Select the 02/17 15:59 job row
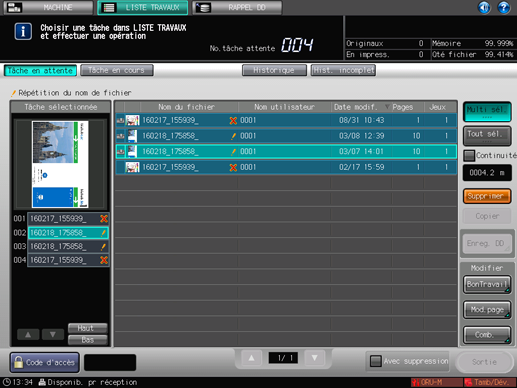Image resolution: width=517 pixels, height=388 pixels. [286, 167]
